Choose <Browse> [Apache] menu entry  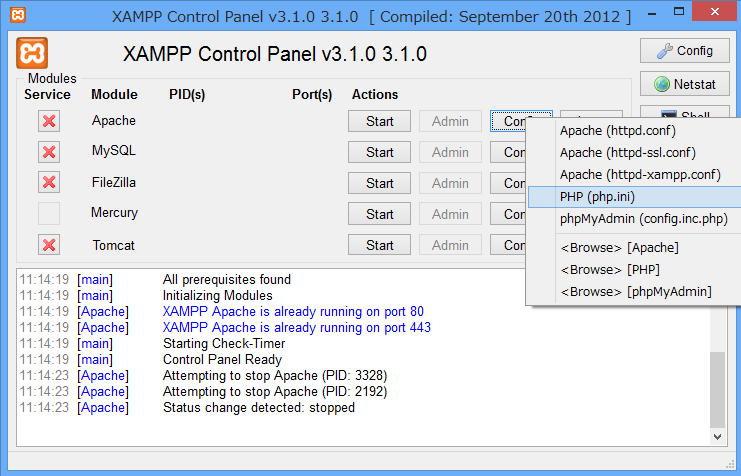click(x=634, y=248)
